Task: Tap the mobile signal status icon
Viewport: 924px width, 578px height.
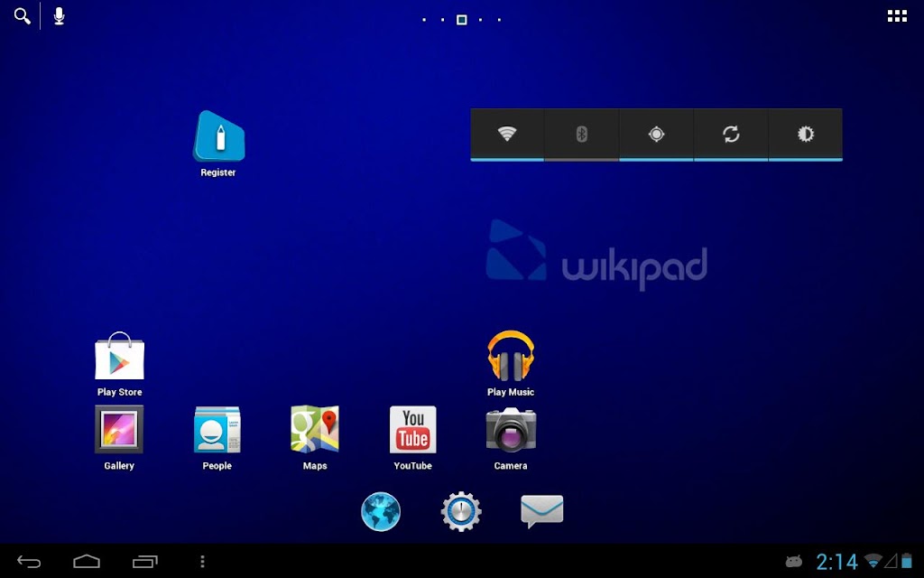Action: tap(891, 561)
